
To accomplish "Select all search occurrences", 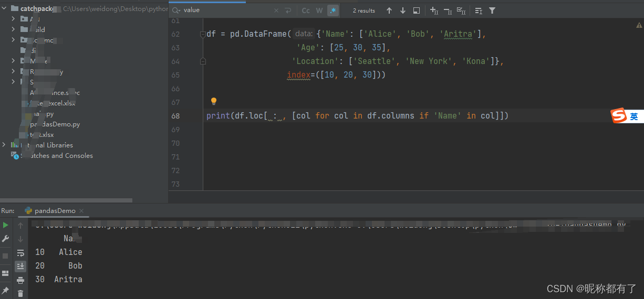I will [461, 10].
